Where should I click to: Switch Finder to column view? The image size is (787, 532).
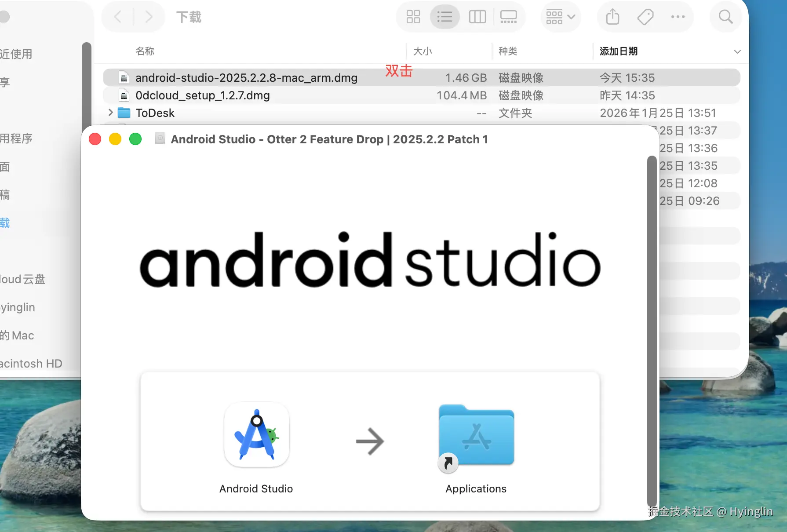pos(477,17)
